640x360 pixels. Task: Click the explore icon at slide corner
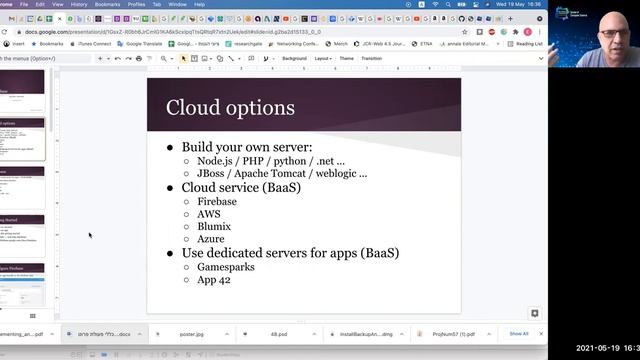[x=535, y=313]
